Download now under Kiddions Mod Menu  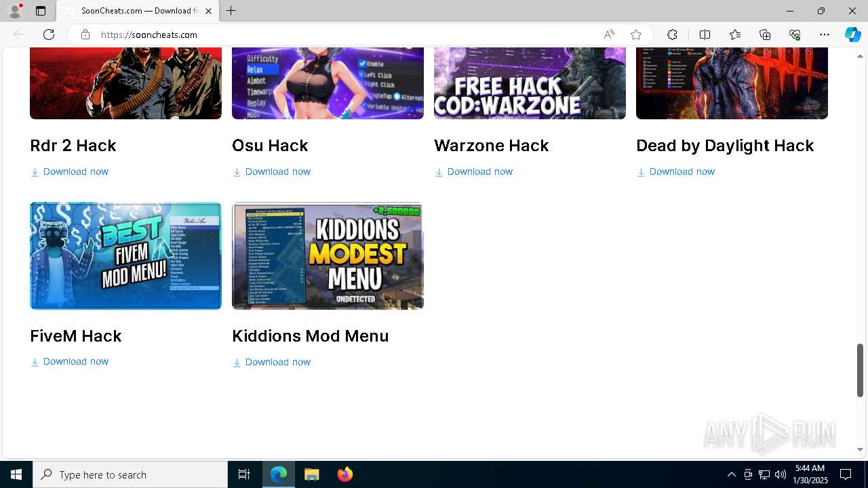[x=271, y=362]
